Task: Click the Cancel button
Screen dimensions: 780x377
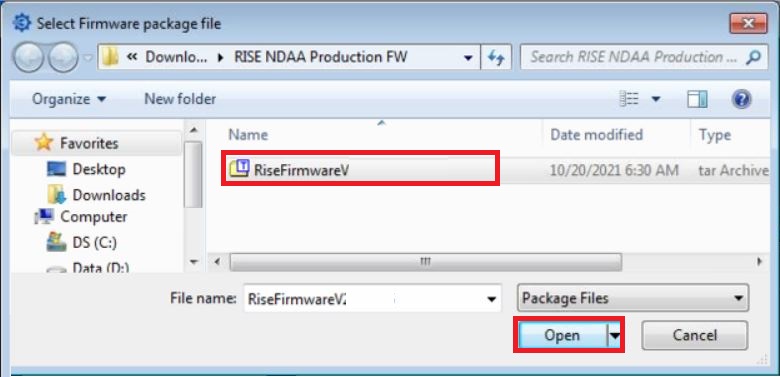Action: click(x=694, y=335)
